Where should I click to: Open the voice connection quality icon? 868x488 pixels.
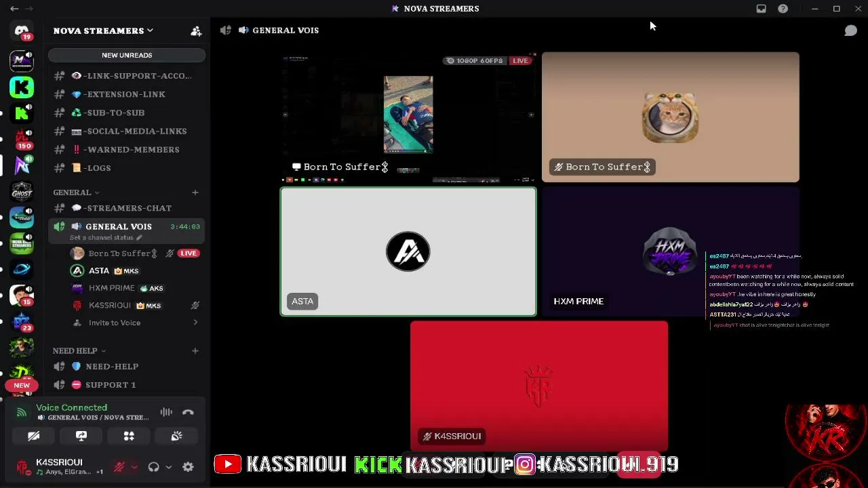coord(22,412)
